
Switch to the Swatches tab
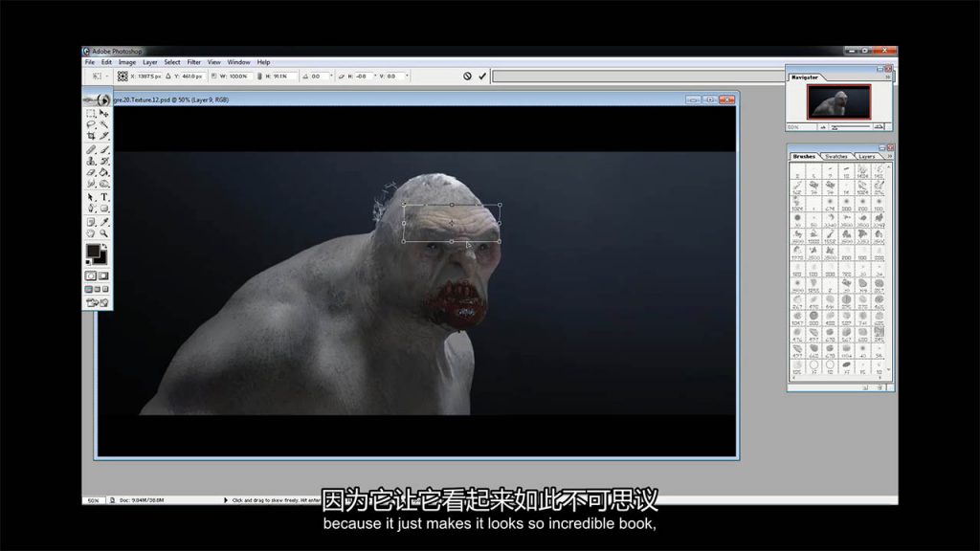point(836,156)
